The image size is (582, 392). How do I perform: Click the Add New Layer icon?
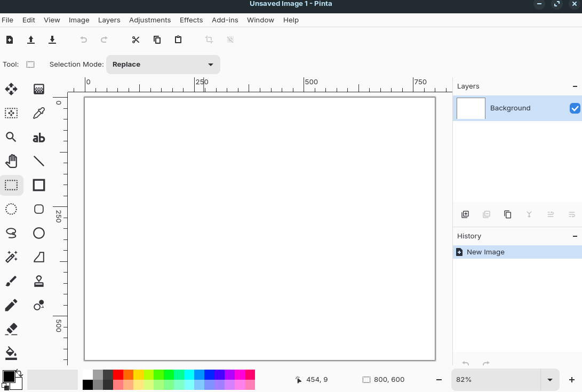coord(465,214)
